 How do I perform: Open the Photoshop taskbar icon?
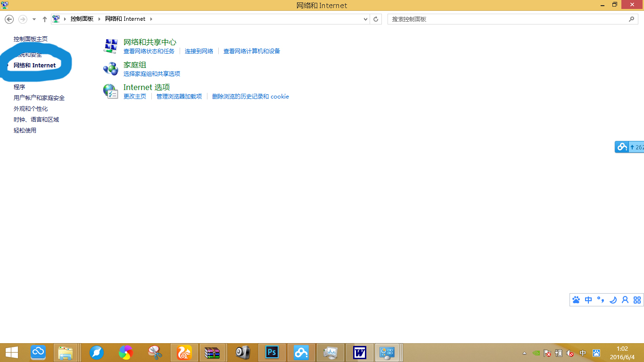click(x=271, y=352)
